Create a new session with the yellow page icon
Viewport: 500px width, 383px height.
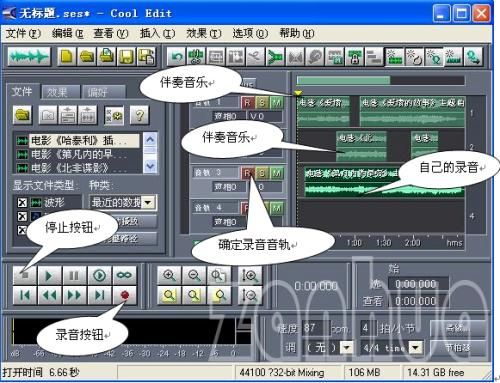pyautogui.click(x=66, y=57)
